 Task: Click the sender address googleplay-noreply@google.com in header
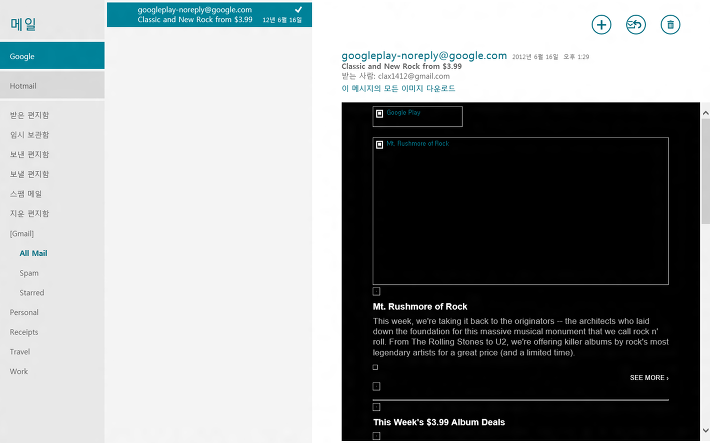pos(424,56)
